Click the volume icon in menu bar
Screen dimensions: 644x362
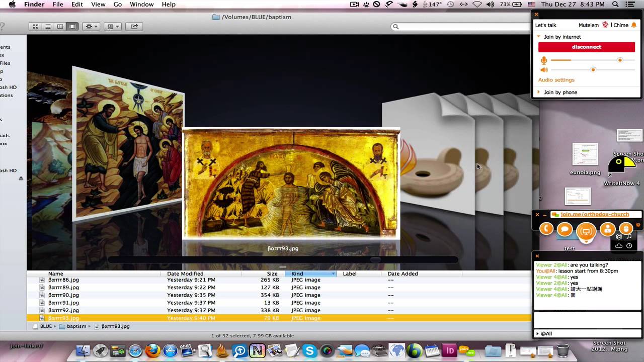pyautogui.click(x=490, y=5)
